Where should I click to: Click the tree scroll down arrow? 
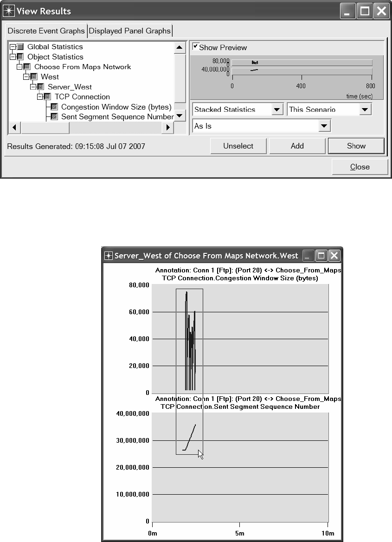[180, 116]
